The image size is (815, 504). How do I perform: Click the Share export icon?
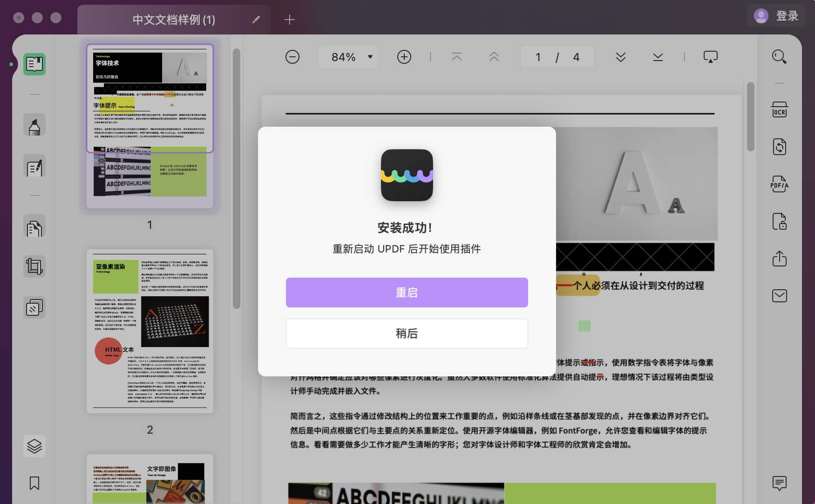click(x=779, y=259)
